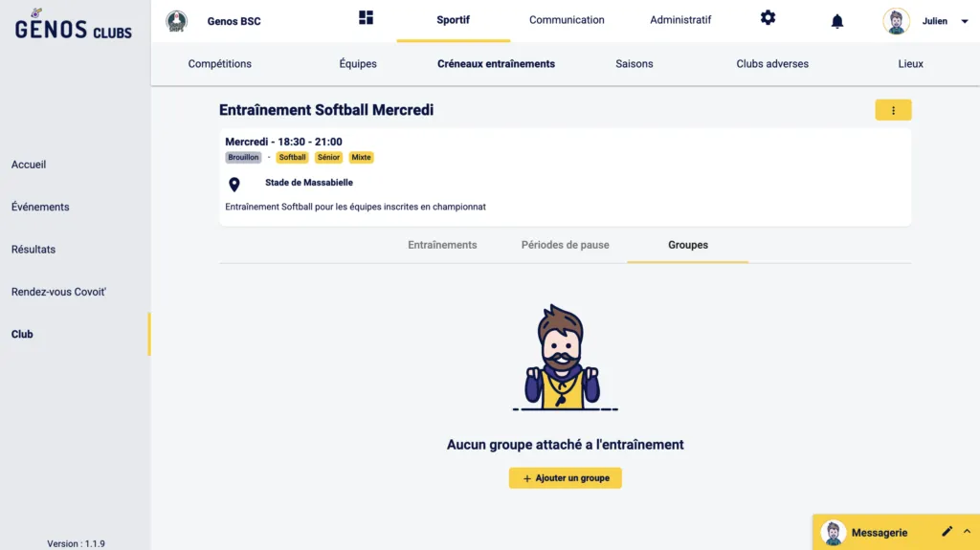Expand the Messagerie panel chevron

pyautogui.click(x=967, y=532)
